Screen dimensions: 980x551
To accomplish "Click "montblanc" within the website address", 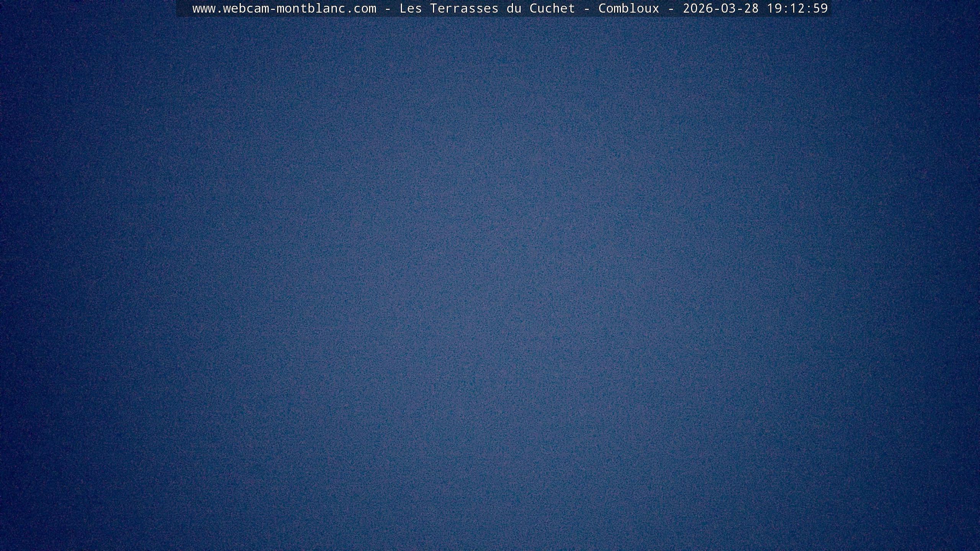I will pyautogui.click(x=311, y=8).
